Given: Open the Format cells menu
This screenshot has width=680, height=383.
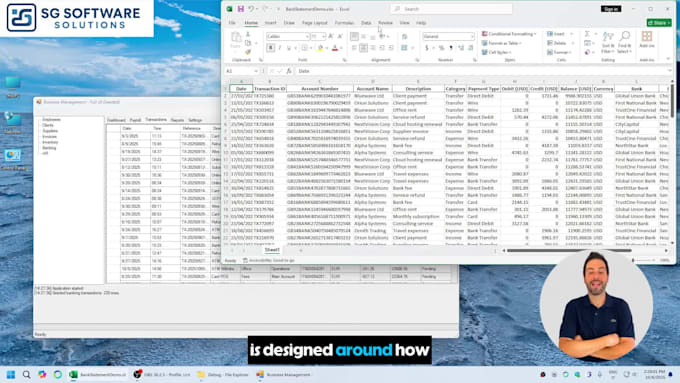Looking at the screenshot, I should coord(559,52).
